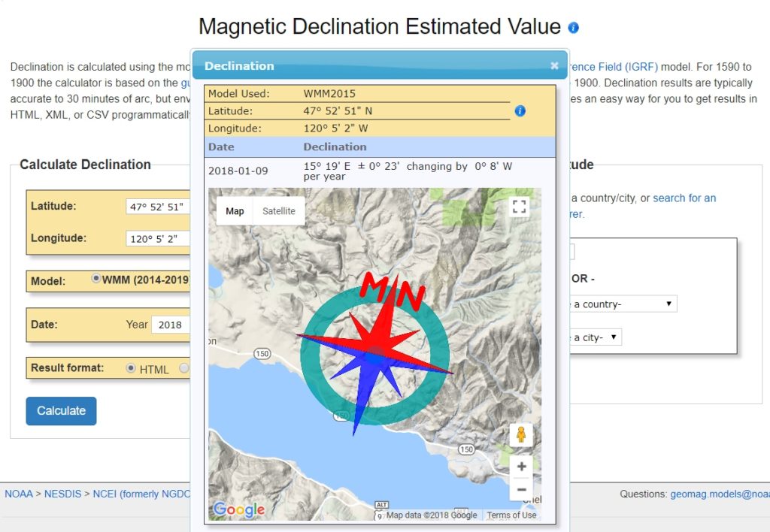Image resolution: width=770 pixels, height=532 pixels.
Task: Click the info icon beside the page title
Action: pyautogui.click(x=574, y=27)
